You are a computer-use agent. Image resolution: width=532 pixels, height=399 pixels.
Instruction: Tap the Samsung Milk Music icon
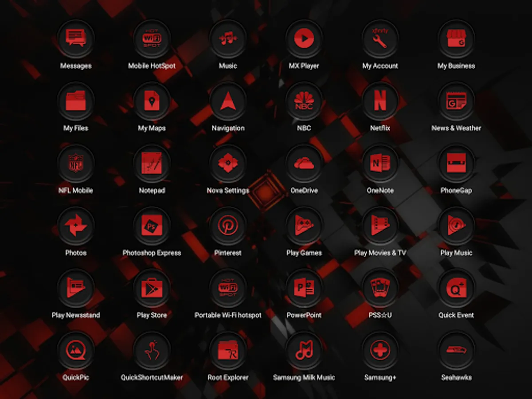(304, 351)
